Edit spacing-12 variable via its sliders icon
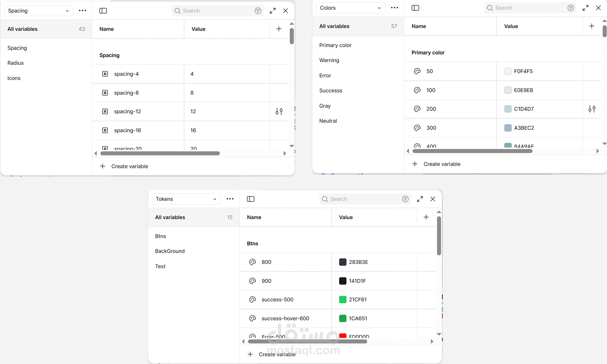The image size is (607, 364). coord(279,111)
